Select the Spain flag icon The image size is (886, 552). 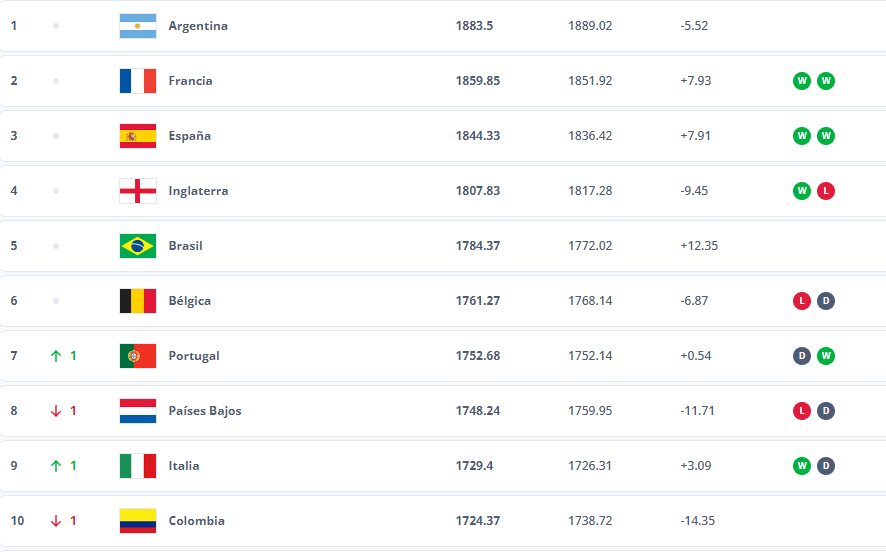click(138, 136)
